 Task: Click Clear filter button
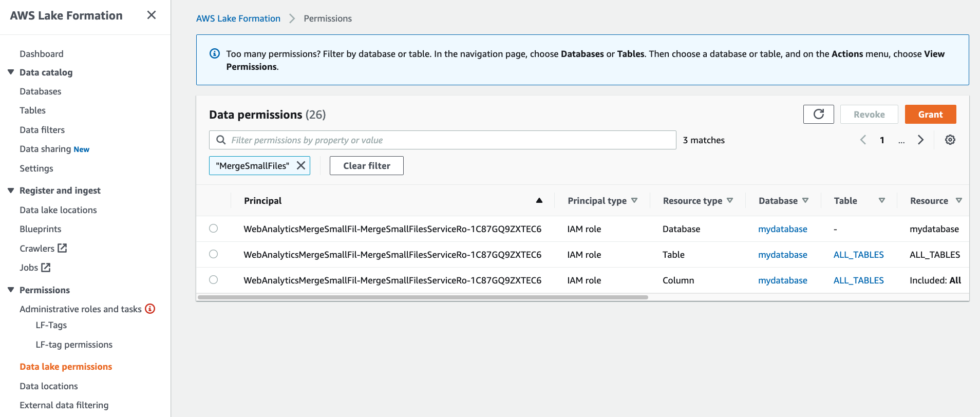pos(367,165)
